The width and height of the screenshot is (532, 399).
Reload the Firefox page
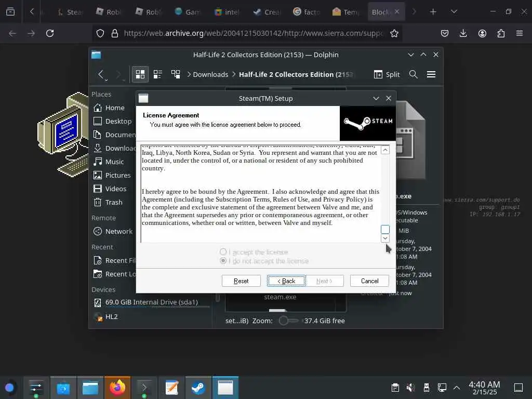50,33
